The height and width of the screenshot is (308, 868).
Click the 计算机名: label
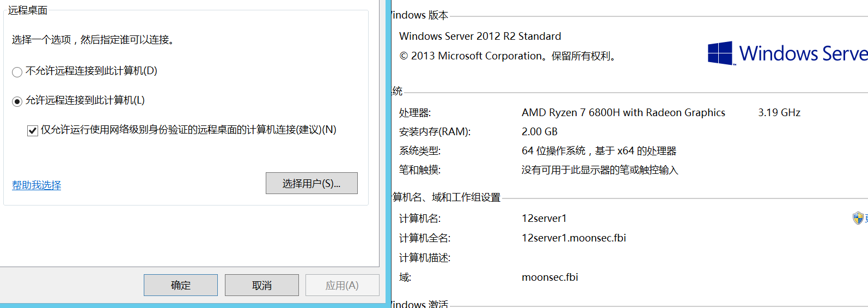click(420, 219)
